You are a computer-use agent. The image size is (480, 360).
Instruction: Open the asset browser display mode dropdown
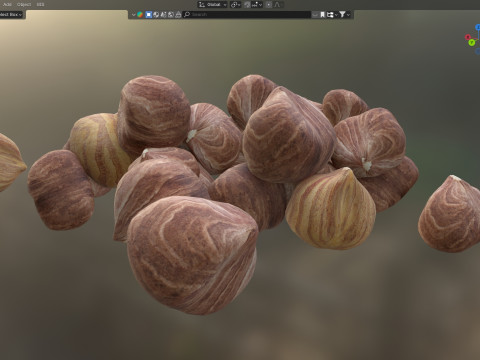133,15
